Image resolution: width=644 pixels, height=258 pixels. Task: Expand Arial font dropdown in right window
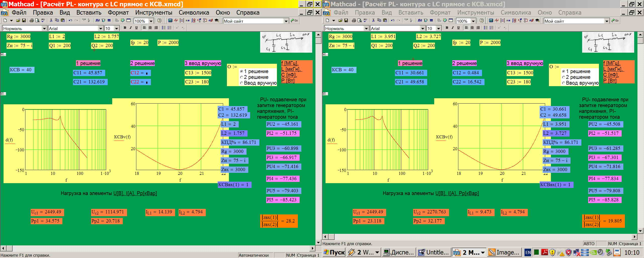click(x=423, y=28)
